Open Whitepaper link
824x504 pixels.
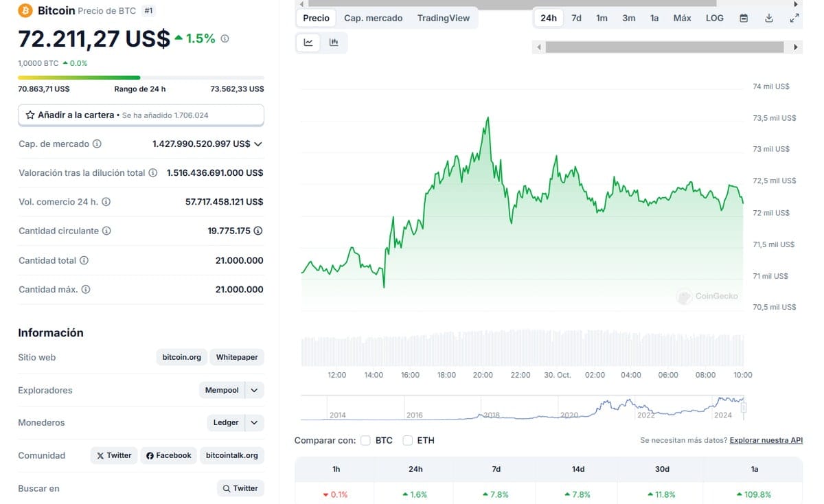point(237,358)
